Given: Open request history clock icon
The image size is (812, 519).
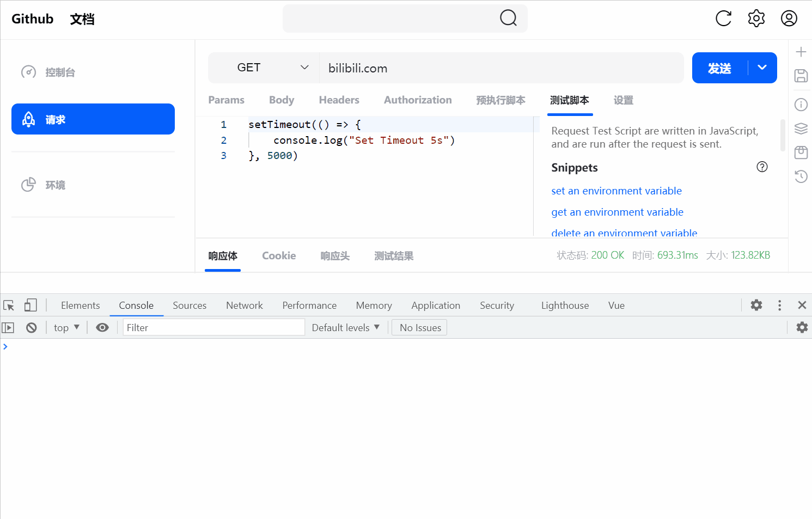Looking at the screenshot, I should pos(801,176).
